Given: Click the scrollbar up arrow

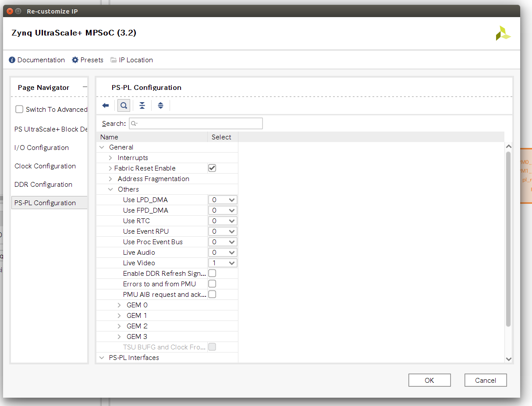Looking at the screenshot, I should (508, 146).
